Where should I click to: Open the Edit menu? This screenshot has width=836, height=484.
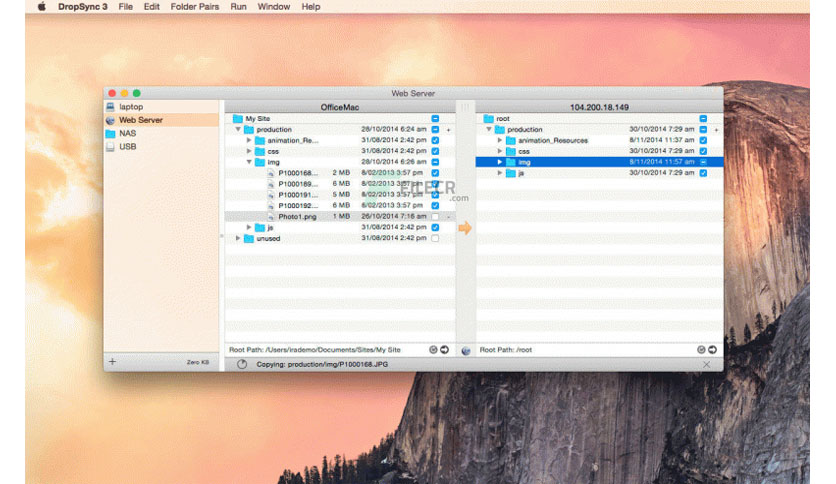click(x=151, y=6)
